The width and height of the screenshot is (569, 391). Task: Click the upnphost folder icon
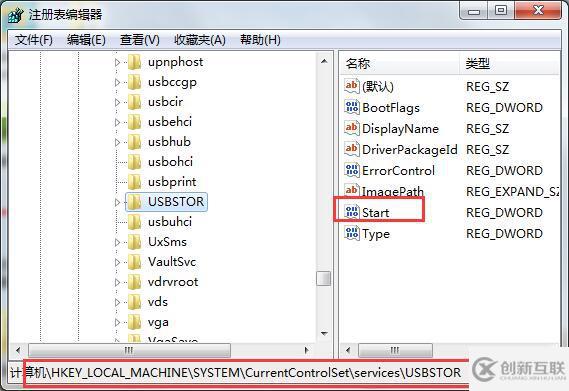point(134,62)
